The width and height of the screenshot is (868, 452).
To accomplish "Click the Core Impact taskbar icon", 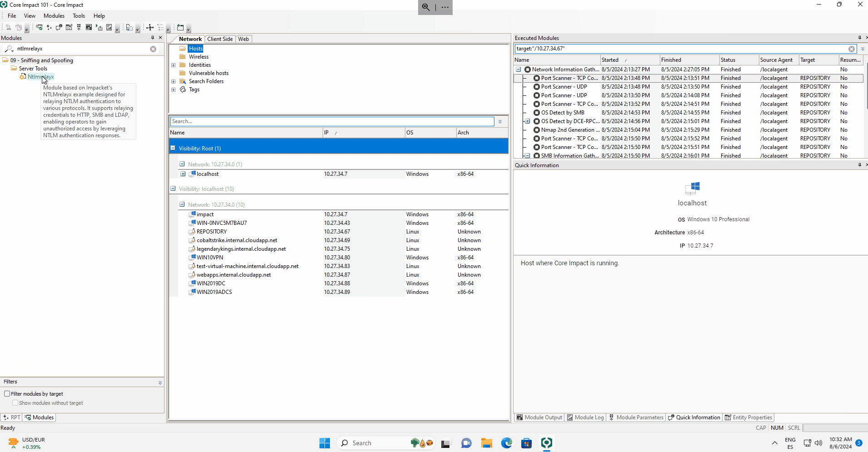I will coord(547,443).
